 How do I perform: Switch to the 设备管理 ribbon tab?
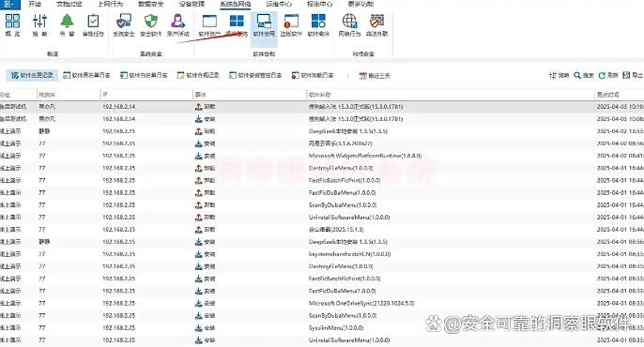192,4
